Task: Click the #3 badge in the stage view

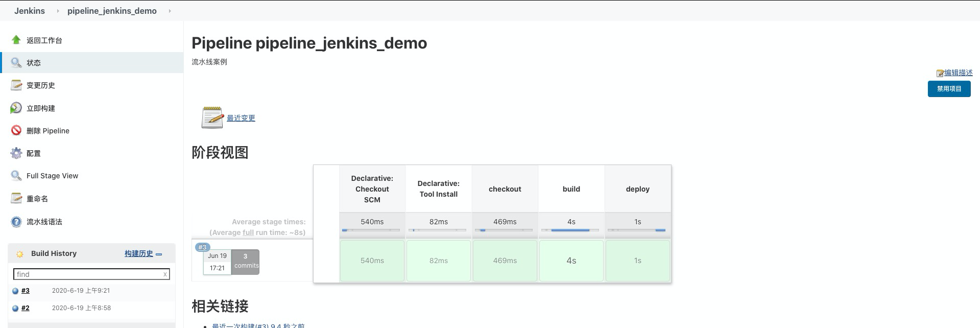Action: (x=202, y=247)
